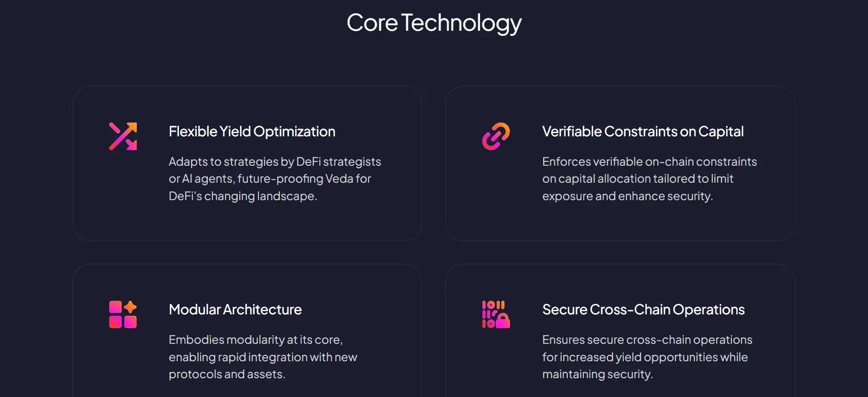
Task: Click the text "protocols and assets."
Action: click(227, 375)
